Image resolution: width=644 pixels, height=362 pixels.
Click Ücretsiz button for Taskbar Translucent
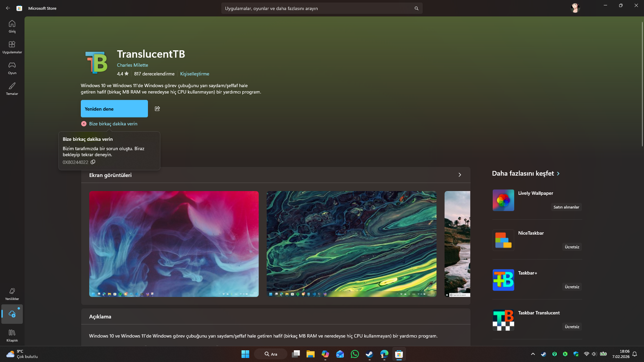(x=572, y=327)
